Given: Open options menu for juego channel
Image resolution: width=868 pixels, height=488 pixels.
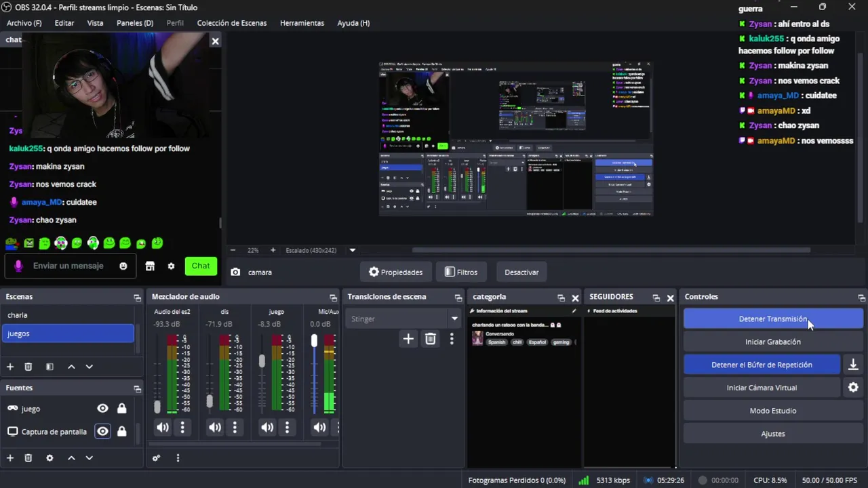Looking at the screenshot, I should click(287, 427).
